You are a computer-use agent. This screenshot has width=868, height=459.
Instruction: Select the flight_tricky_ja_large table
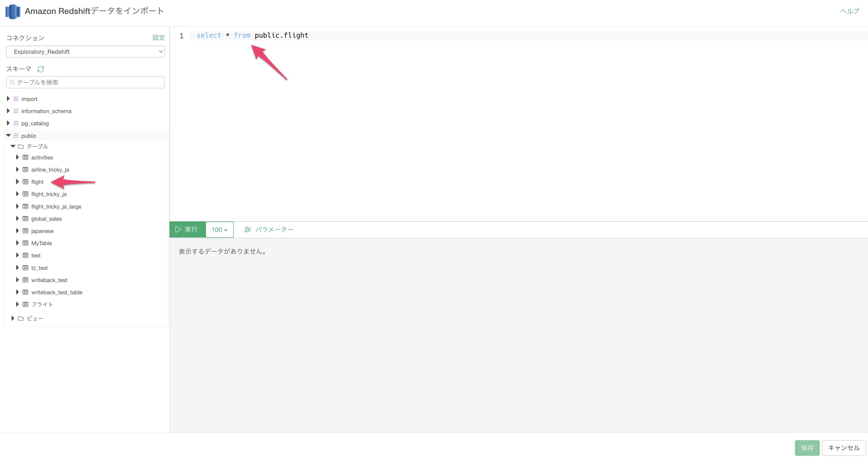(56, 207)
